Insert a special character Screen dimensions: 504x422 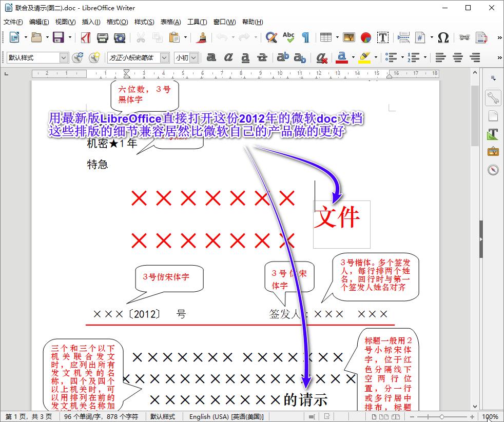pyautogui.click(x=442, y=37)
